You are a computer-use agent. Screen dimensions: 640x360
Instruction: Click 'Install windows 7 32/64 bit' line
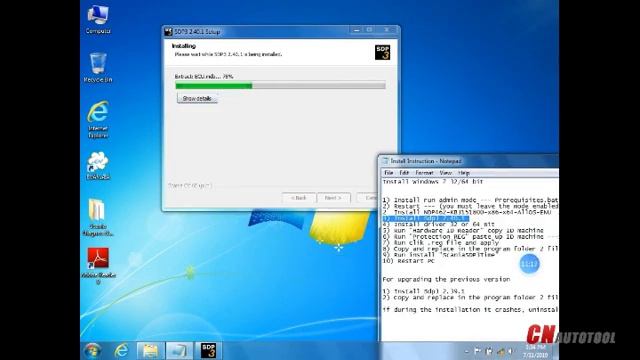click(x=433, y=182)
